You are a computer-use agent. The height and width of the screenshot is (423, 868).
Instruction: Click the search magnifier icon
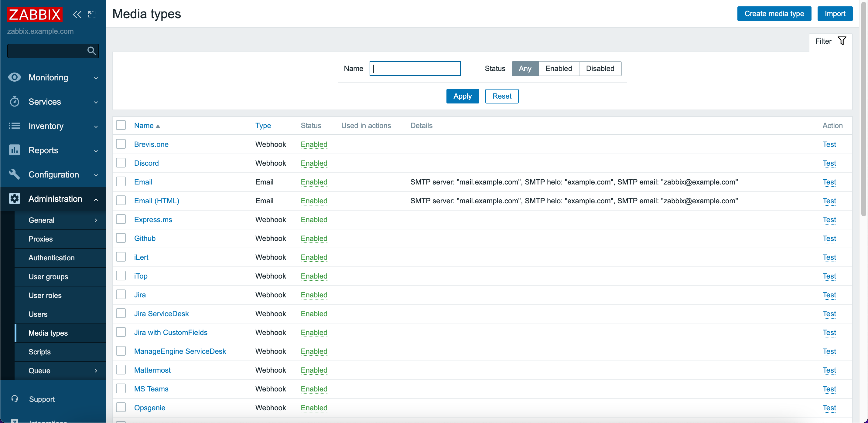click(x=91, y=51)
